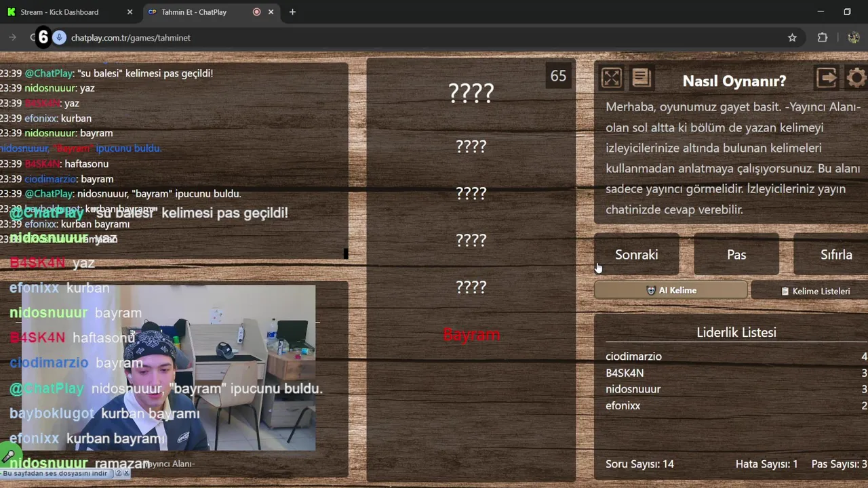Click the exit arrow icon in game header
This screenshot has width=868, height=488.
(826, 78)
